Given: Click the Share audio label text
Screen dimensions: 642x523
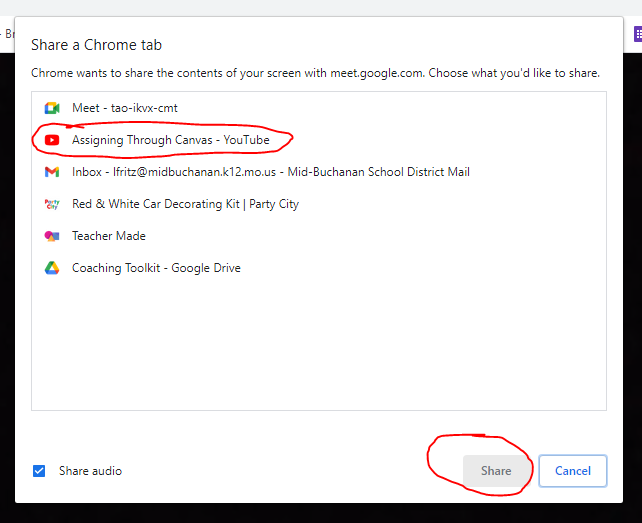Looking at the screenshot, I should (x=90, y=471).
